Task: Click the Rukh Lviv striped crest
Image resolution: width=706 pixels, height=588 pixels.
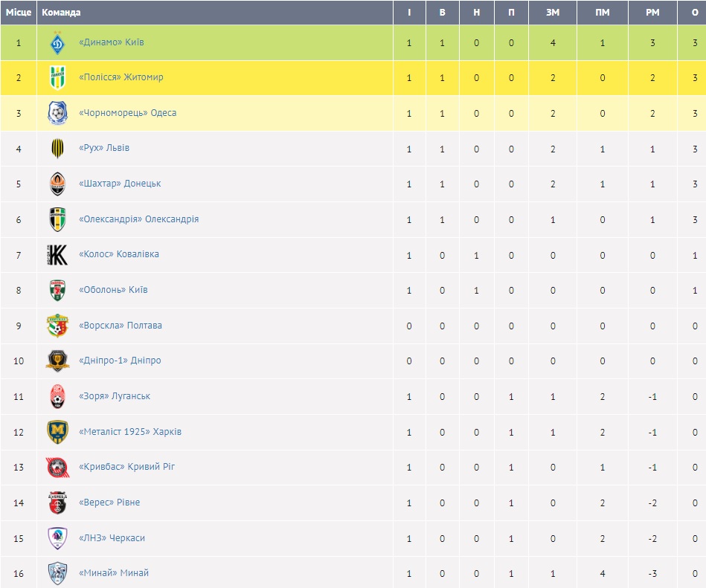Action: (x=58, y=149)
